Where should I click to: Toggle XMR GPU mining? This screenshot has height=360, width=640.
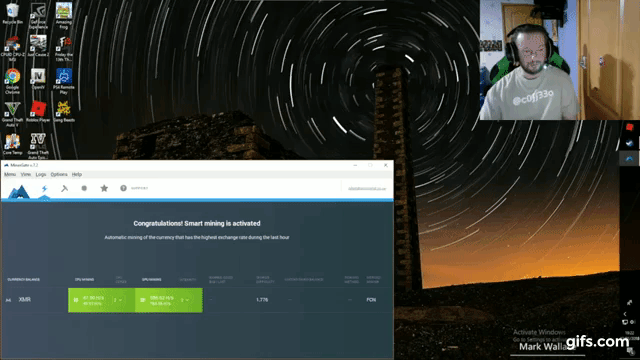tap(143, 300)
